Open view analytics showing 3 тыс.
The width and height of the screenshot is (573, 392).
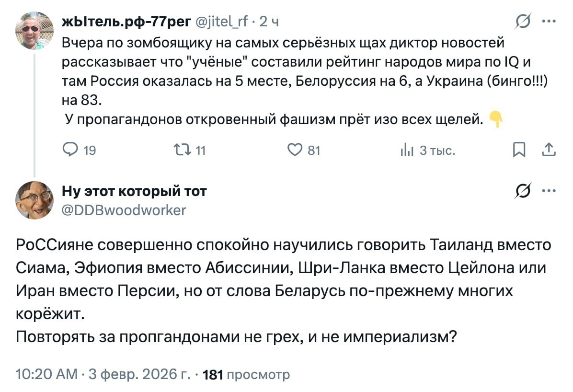click(x=406, y=150)
